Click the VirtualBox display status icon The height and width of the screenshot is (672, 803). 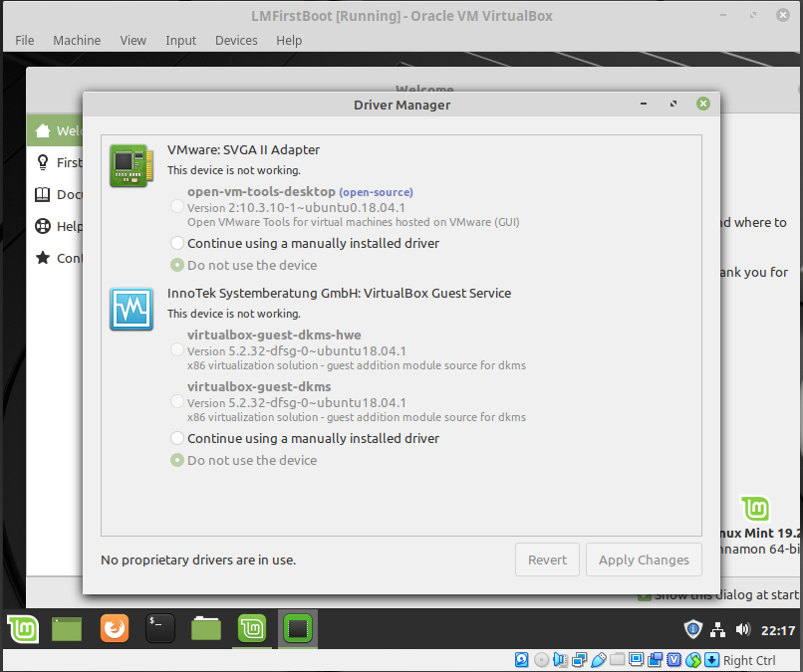click(x=636, y=659)
